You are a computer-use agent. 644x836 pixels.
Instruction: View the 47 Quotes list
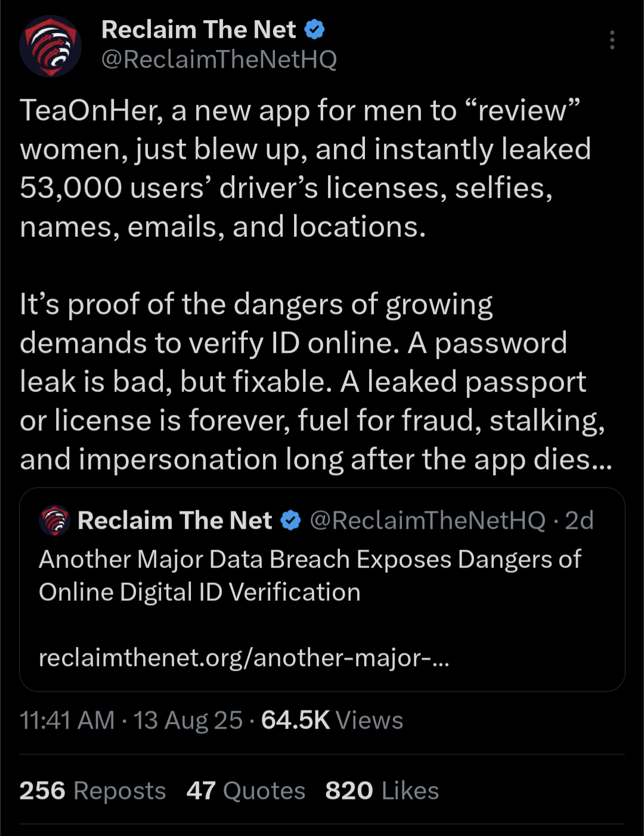[246, 791]
